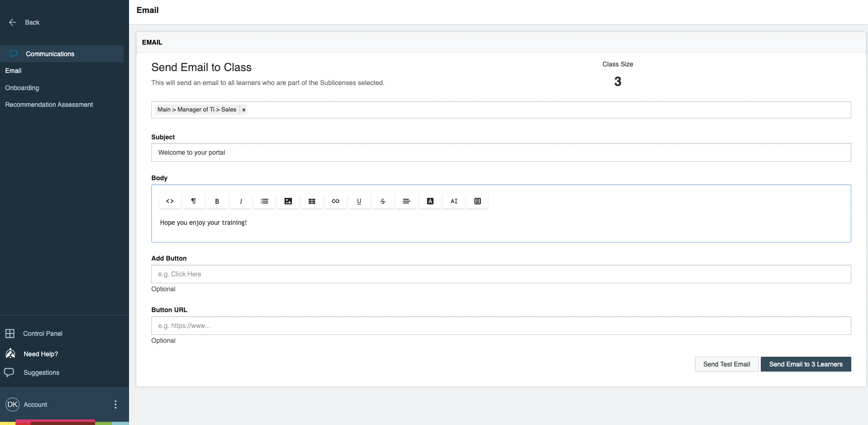
Task: Insert a bulleted list into the body
Action: (x=265, y=201)
